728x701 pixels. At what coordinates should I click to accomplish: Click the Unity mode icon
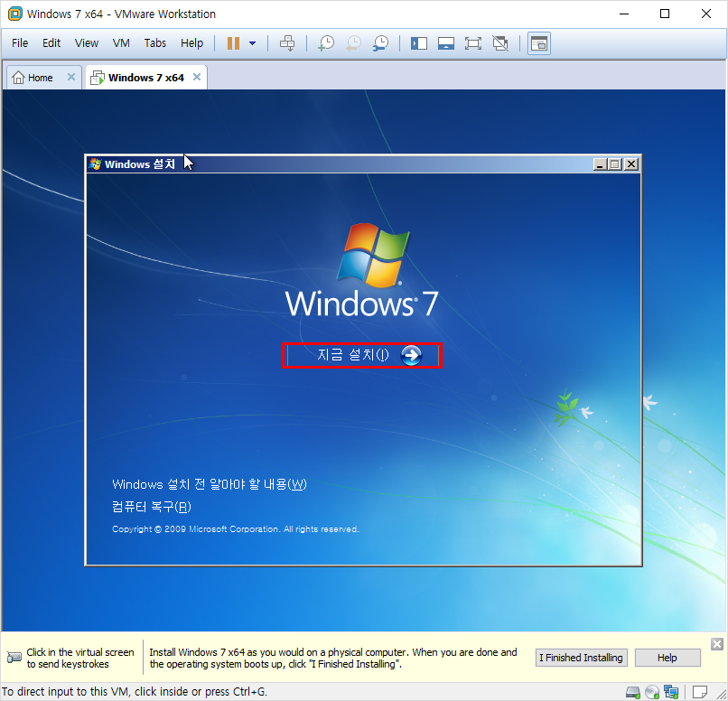500,43
